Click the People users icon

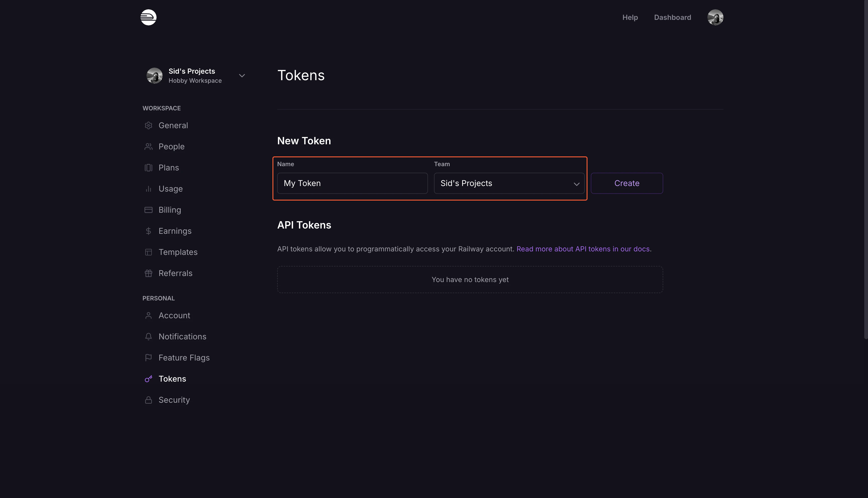coord(148,147)
